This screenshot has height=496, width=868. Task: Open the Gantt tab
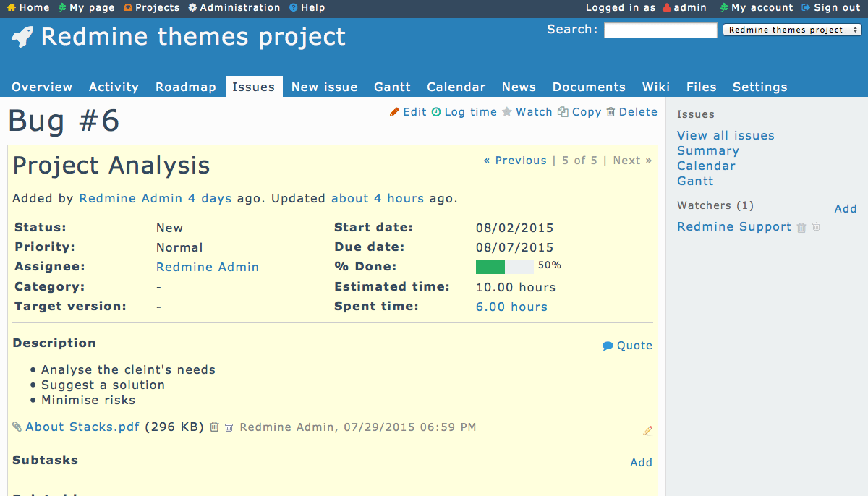(x=392, y=87)
